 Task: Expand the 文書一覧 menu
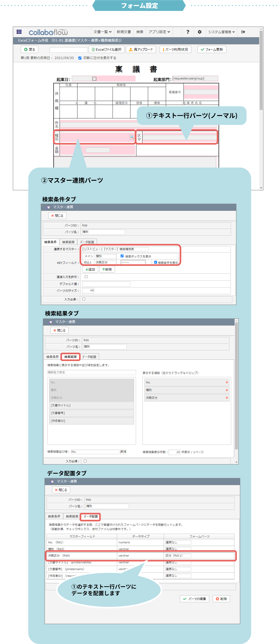click(x=102, y=32)
